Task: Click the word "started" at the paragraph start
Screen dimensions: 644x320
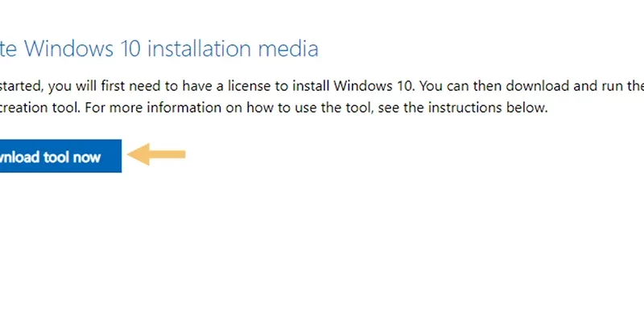Action: click(x=22, y=86)
